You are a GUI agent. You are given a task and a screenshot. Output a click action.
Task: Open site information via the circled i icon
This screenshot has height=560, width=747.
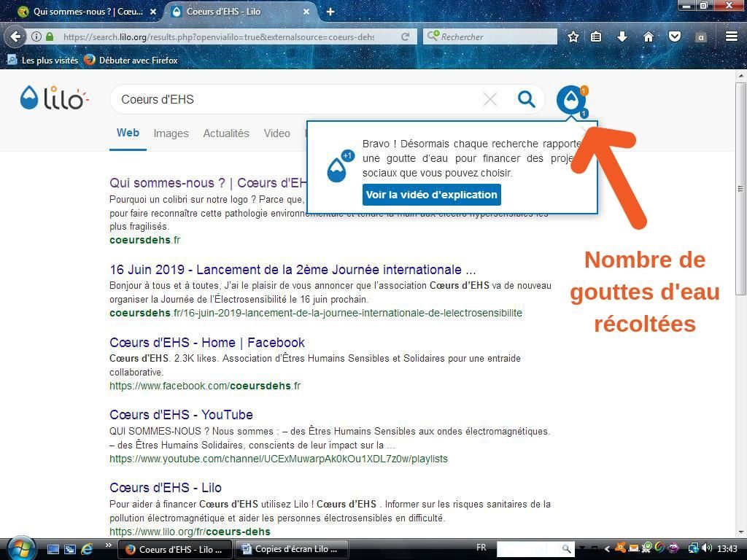coord(36,36)
